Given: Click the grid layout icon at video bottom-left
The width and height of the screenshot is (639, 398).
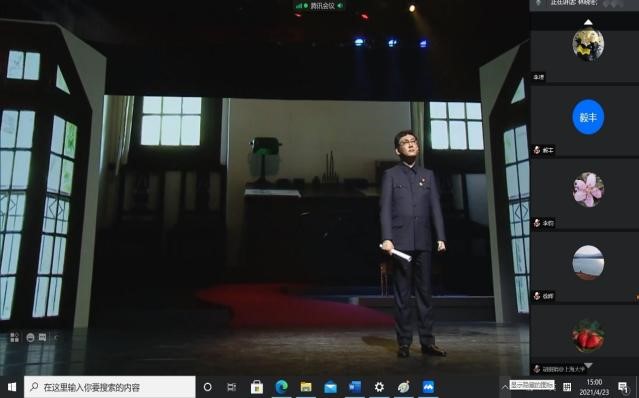Looking at the screenshot, I should coord(14,337).
